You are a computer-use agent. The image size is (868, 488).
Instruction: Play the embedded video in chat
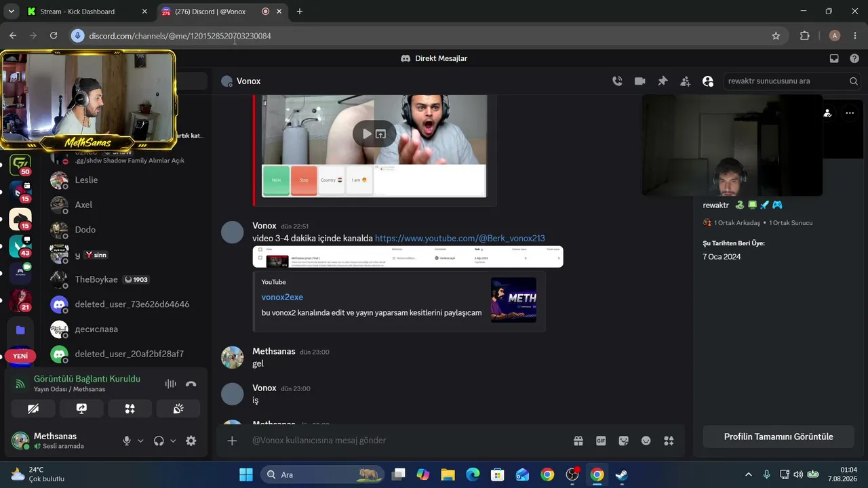(367, 134)
